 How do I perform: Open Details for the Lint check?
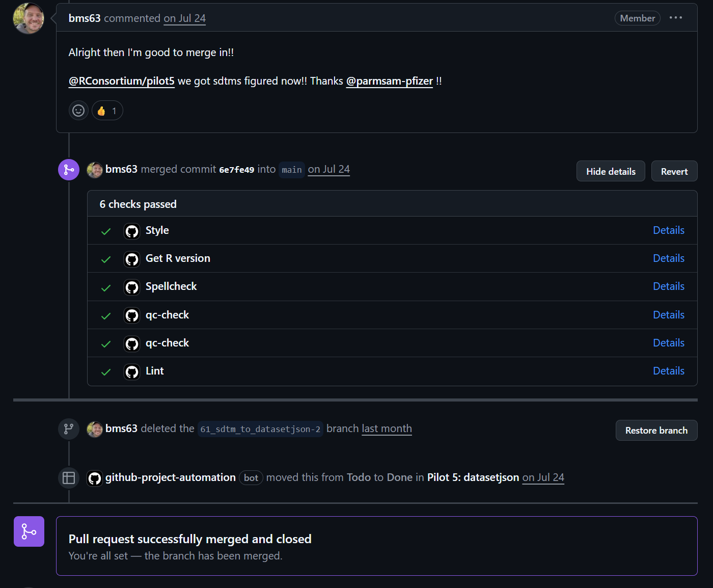(669, 371)
